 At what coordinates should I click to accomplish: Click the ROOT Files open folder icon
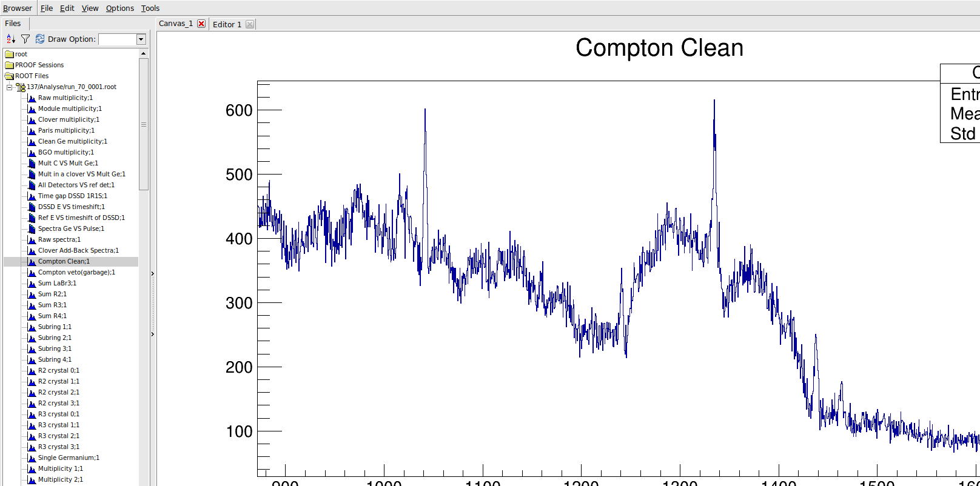tap(9, 76)
